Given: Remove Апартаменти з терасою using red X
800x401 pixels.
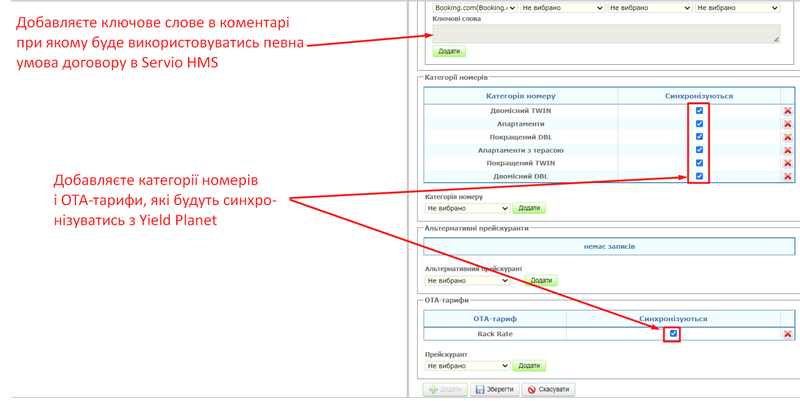Looking at the screenshot, I should tap(788, 150).
